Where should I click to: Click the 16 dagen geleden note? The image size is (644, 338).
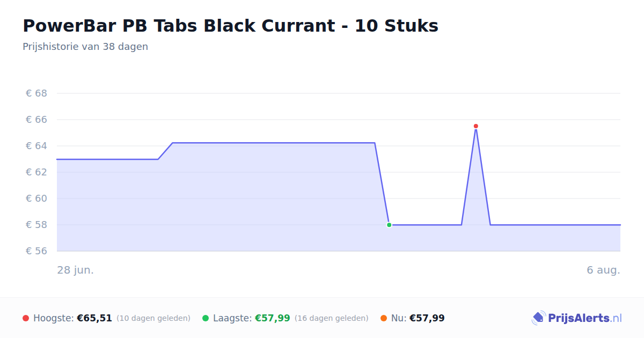[332, 318]
